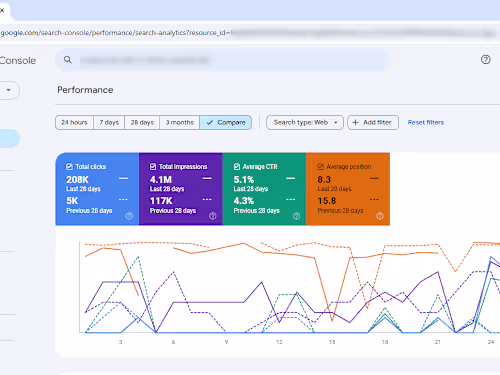Disable the Average position checkbox
The image size is (500, 375).
(321, 166)
